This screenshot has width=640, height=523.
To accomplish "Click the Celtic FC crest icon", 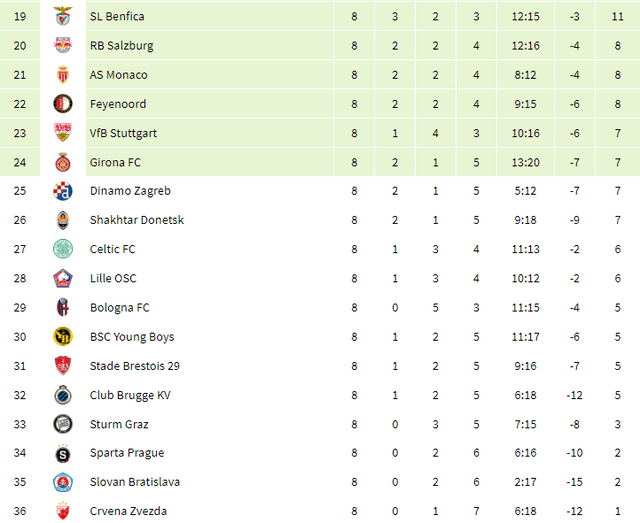I will tap(63, 249).
